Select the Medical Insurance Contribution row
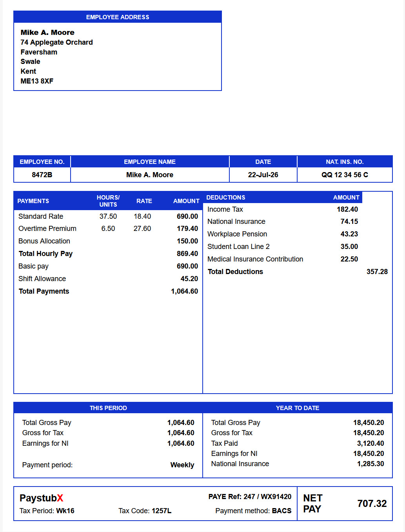The height and width of the screenshot is (532, 405). point(283,259)
